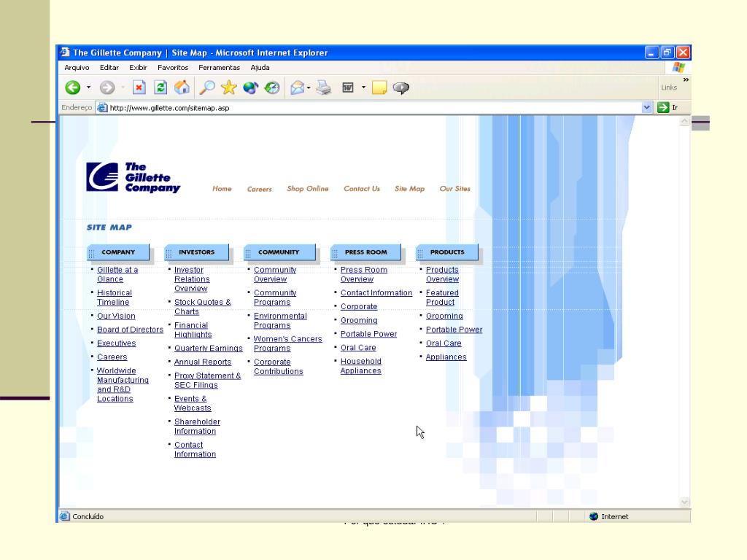Refresh the page using the Refresh icon
The height and width of the screenshot is (560, 747).
(x=160, y=87)
